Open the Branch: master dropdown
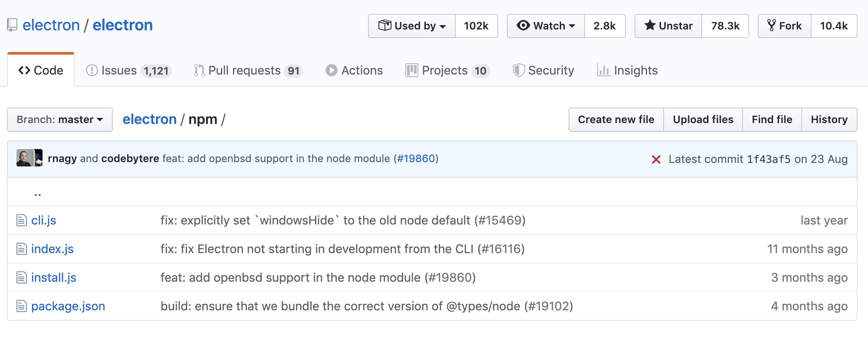The height and width of the screenshot is (345, 868). point(60,120)
